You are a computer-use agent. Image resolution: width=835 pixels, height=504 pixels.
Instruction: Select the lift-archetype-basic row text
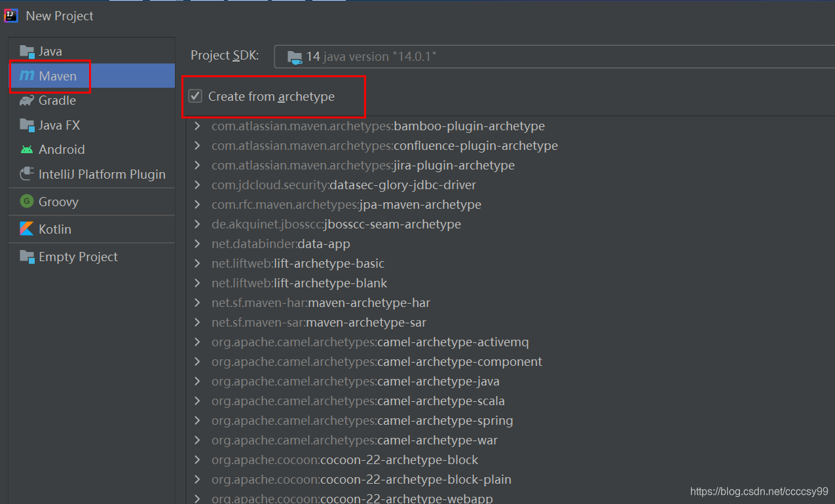(x=298, y=264)
